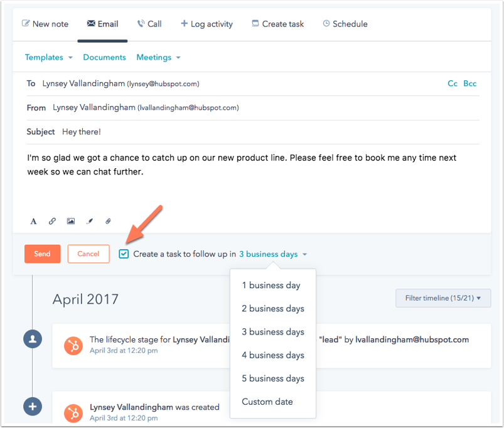The image size is (504, 428).
Task: Add Cc recipients
Action: (453, 83)
